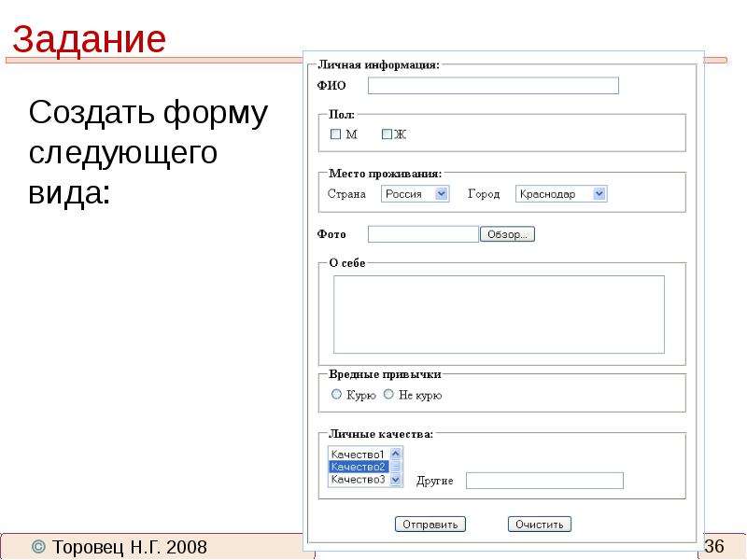Viewport: 747px width, 560px height.
Task: Select Качество3 in the list
Action: [359, 479]
